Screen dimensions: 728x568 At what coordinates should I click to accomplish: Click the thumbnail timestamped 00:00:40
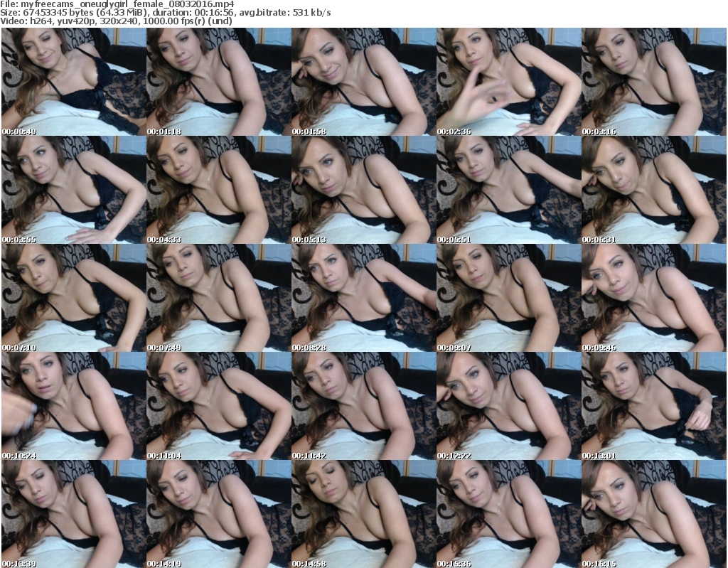pyautogui.click(x=73, y=82)
